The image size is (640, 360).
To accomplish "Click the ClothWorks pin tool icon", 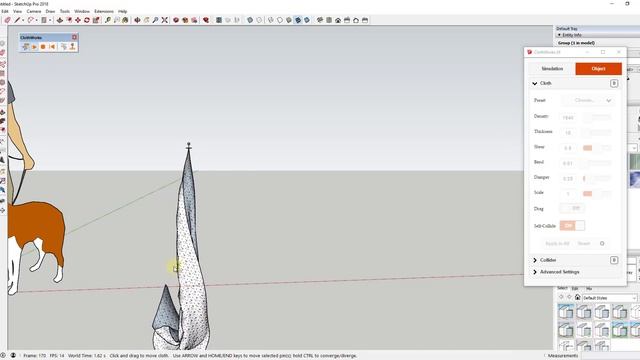I will [x=72, y=47].
